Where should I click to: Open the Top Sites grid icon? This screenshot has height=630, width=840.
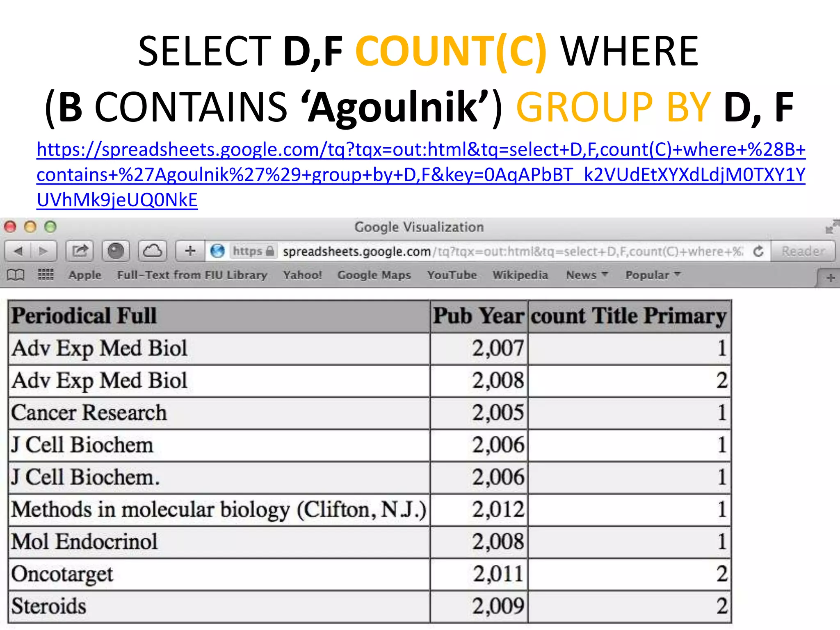click(x=46, y=274)
